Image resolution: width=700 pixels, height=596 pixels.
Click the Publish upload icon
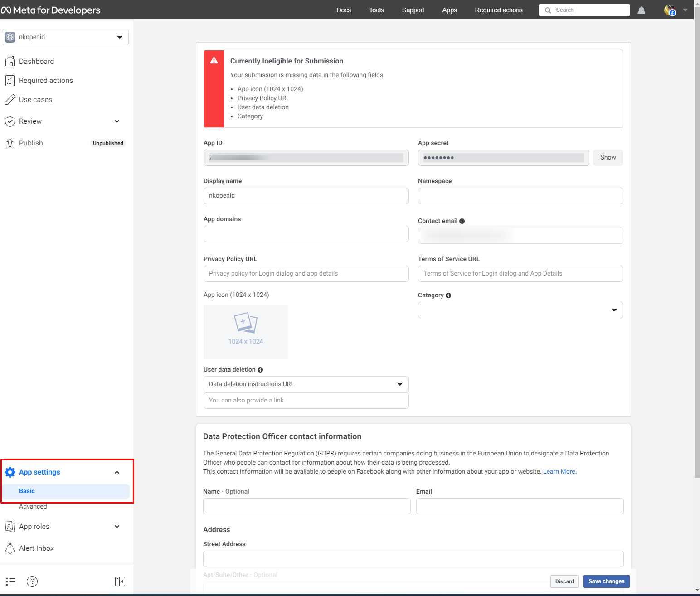pyautogui.click(x=10, y=143)
